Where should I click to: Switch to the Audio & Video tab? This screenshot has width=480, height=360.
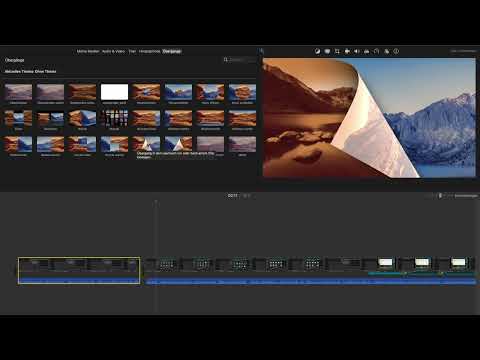coord(113,51)
